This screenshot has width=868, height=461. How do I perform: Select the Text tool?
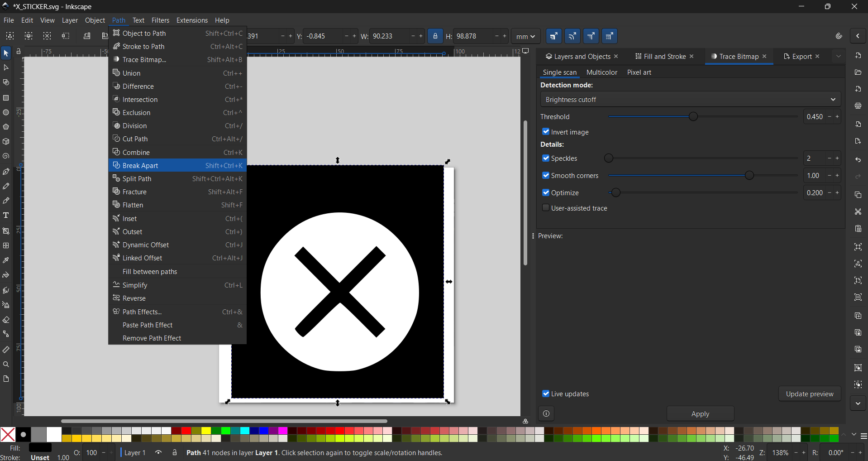pyautogui.click(x=6, y=216)
